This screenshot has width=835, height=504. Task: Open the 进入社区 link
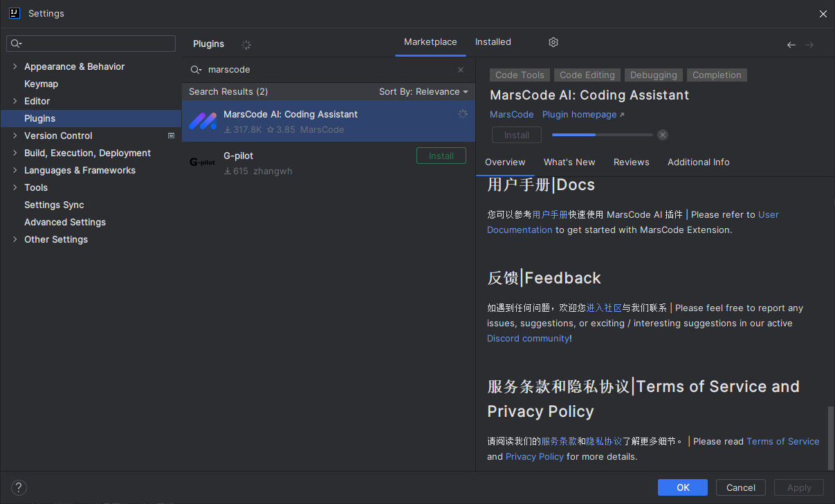point(604,308)
